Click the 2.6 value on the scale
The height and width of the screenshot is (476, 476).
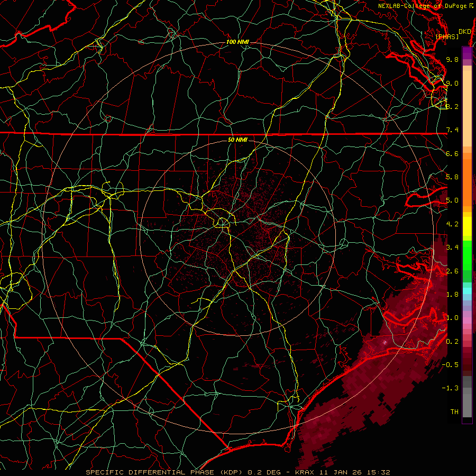(x=452, y=271)
